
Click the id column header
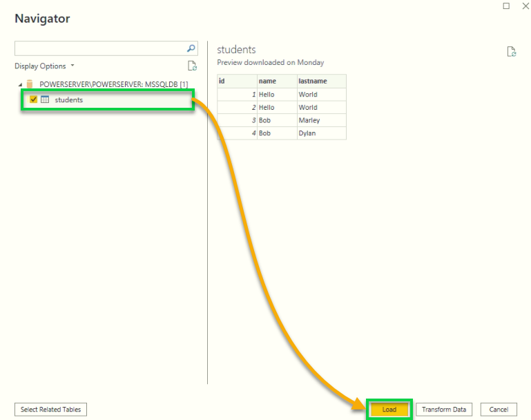237,81
